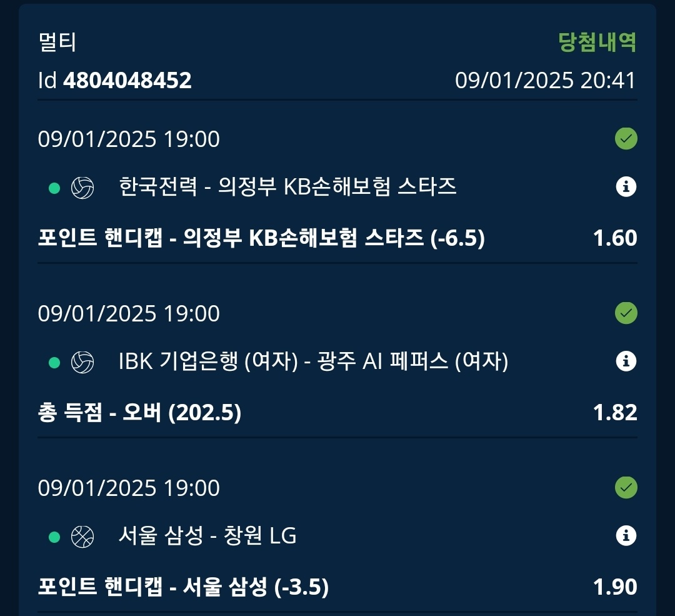Click volleyball icon beside 한국전력 match
Viewport: 675px width, 616px height.
point(82,188)
